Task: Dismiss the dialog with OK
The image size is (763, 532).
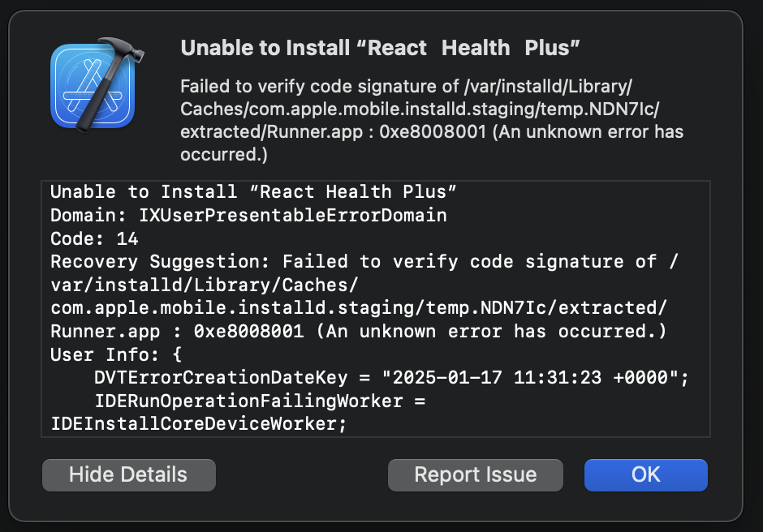Action: click(645, 475)
